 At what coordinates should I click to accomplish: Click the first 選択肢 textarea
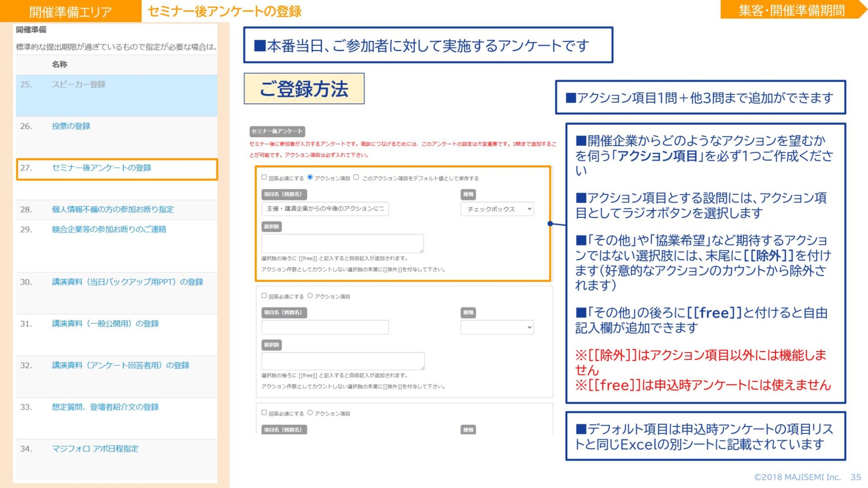coord(342,244)
